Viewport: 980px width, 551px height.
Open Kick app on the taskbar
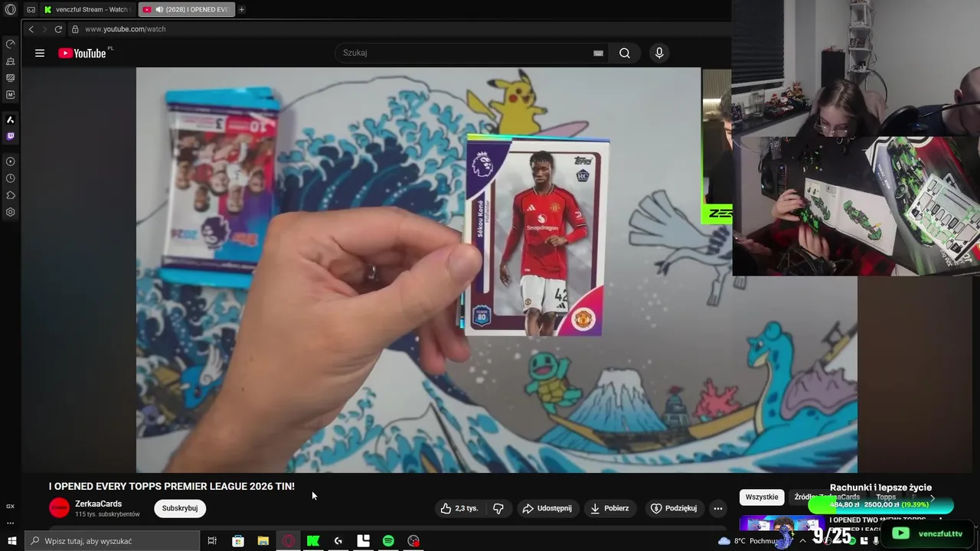313,541
